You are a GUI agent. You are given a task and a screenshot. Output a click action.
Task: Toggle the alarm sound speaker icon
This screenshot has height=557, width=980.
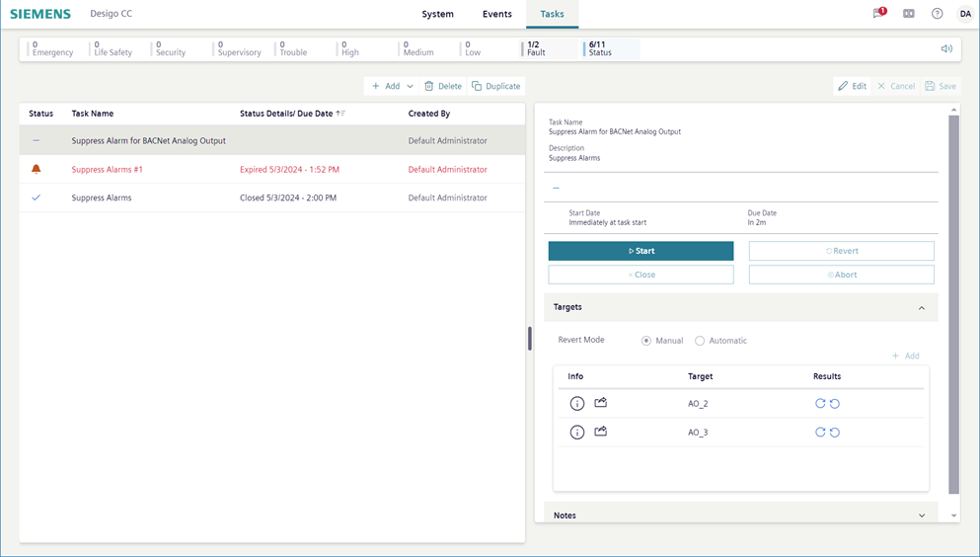[x=946, y=49]
